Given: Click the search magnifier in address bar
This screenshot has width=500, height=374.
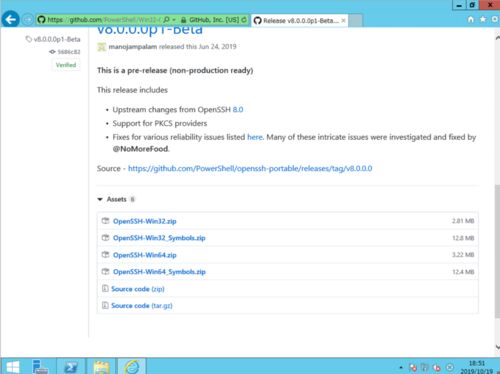Looking at the screenshot, I should pos(166,20).
